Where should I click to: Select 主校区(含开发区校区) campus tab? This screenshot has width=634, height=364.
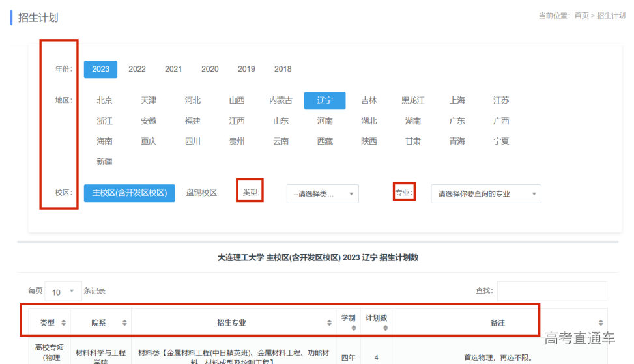(x=129, y=193)
